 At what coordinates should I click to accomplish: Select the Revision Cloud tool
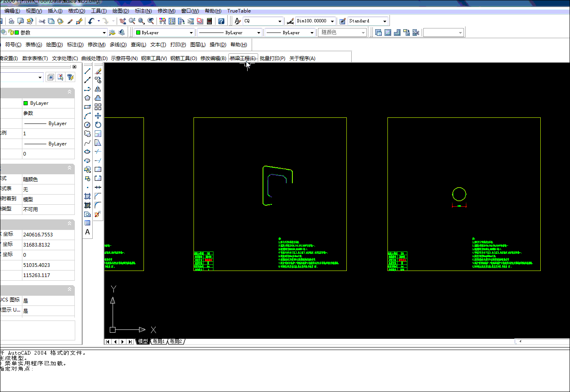87,134
